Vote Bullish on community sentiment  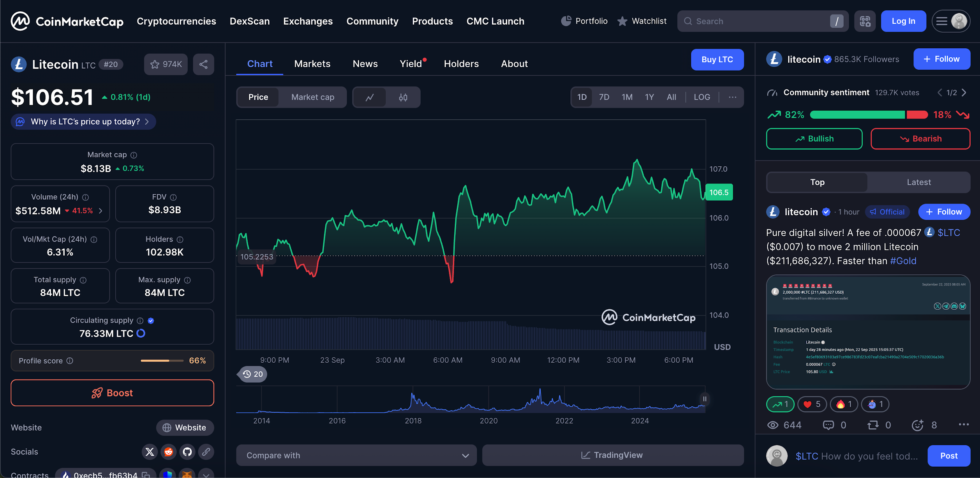pos(814,139)
